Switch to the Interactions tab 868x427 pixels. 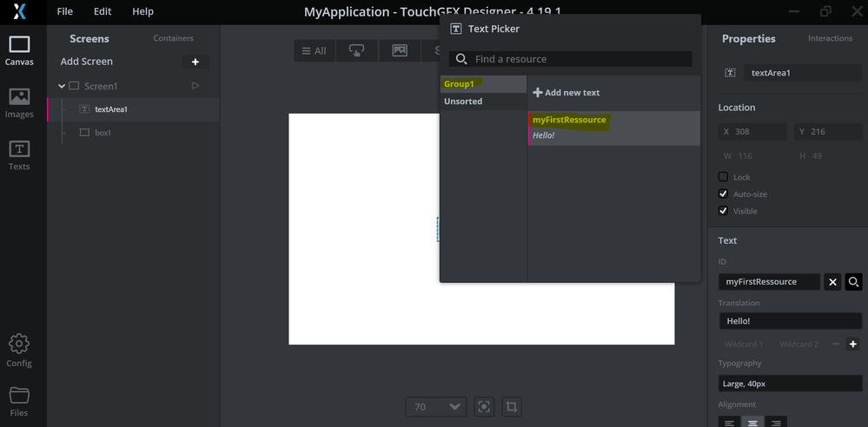click(831, 38)
